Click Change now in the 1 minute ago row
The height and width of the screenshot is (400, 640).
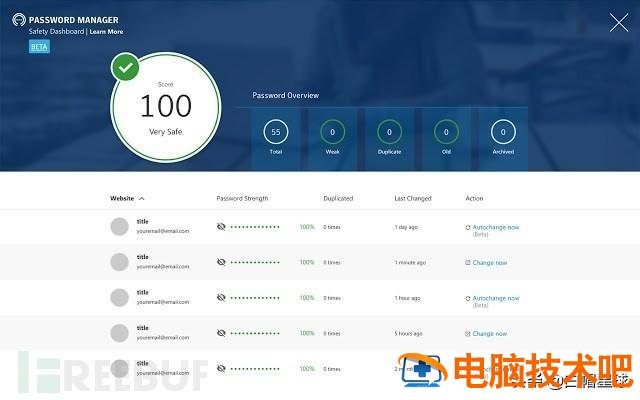coord(490,263)
